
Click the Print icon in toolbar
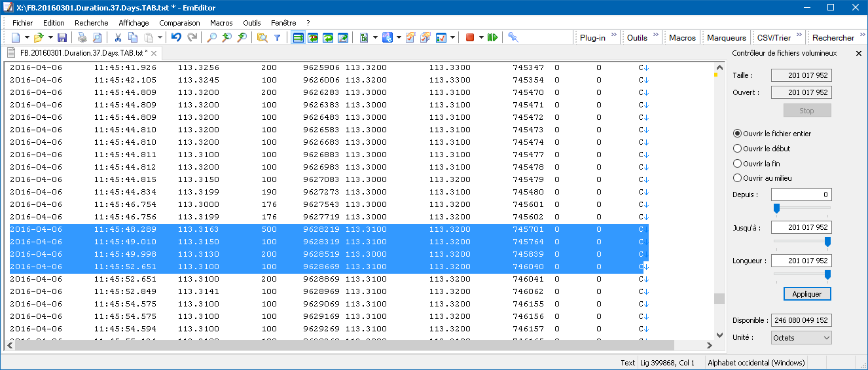coord(82,38)
